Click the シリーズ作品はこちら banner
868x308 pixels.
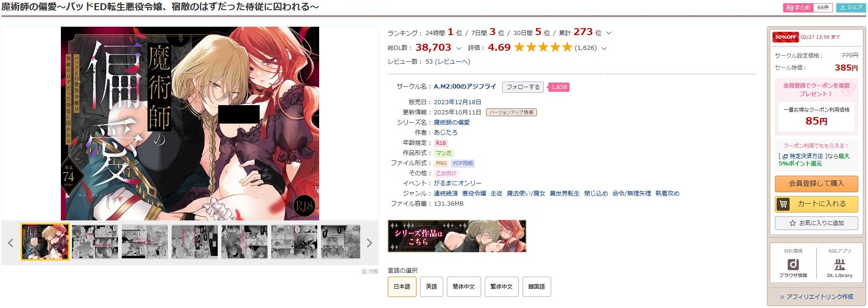457,236
